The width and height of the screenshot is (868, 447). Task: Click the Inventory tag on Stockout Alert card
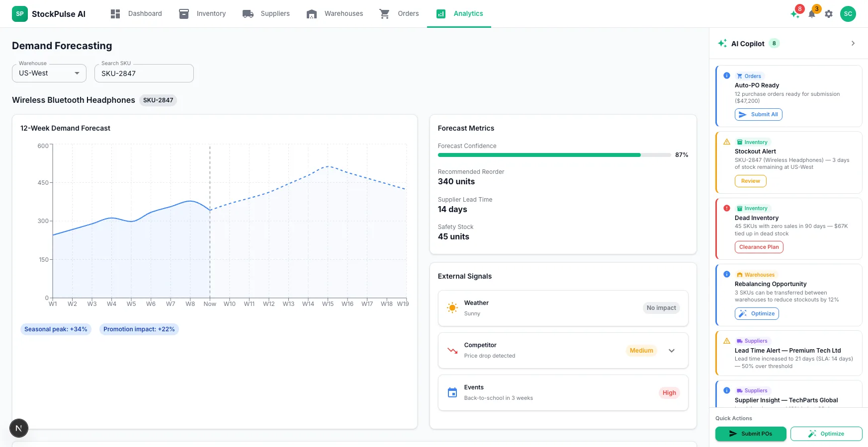752,142
